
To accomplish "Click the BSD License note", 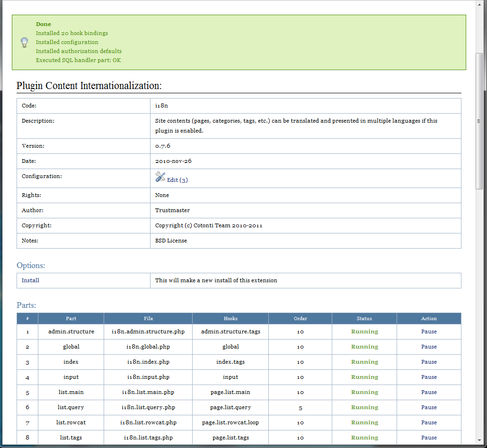I will (x=171, y=241).
